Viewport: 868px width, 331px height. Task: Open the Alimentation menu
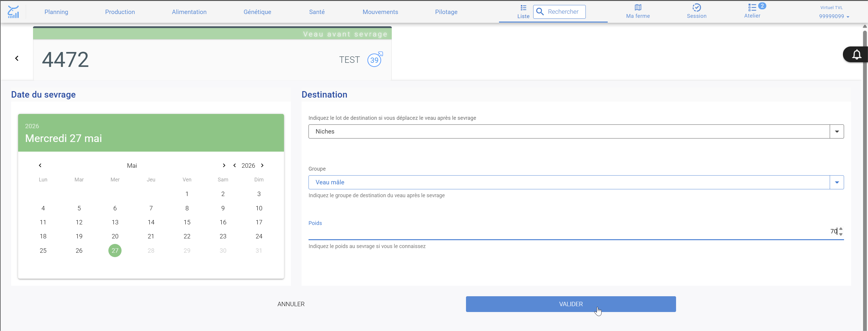tap(189, 12)
